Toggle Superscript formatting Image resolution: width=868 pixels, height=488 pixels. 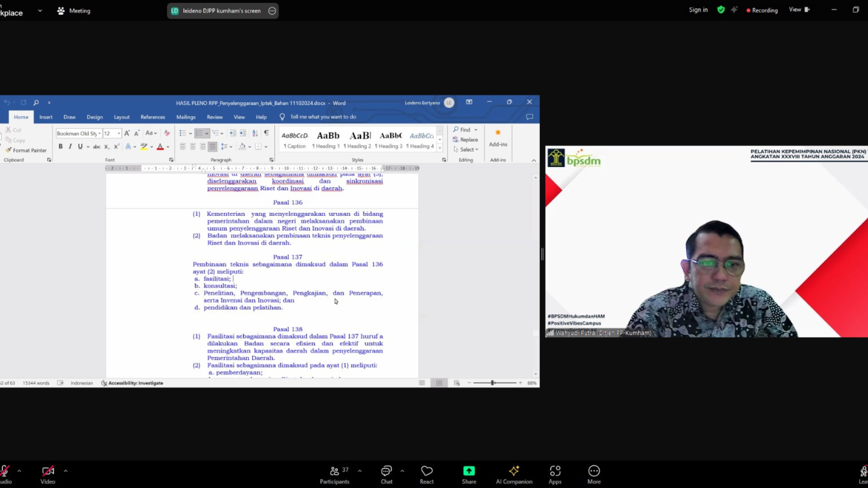tap(117, 146)
